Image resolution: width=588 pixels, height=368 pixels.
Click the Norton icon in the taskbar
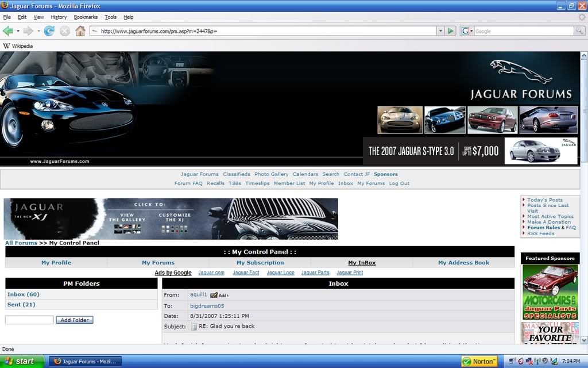tap(479, 361)
